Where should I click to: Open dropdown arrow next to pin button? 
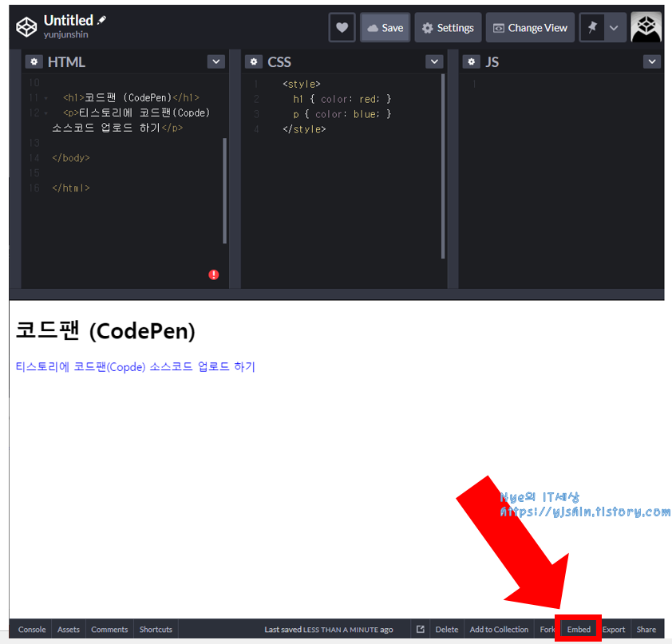[x=614, y=27]
